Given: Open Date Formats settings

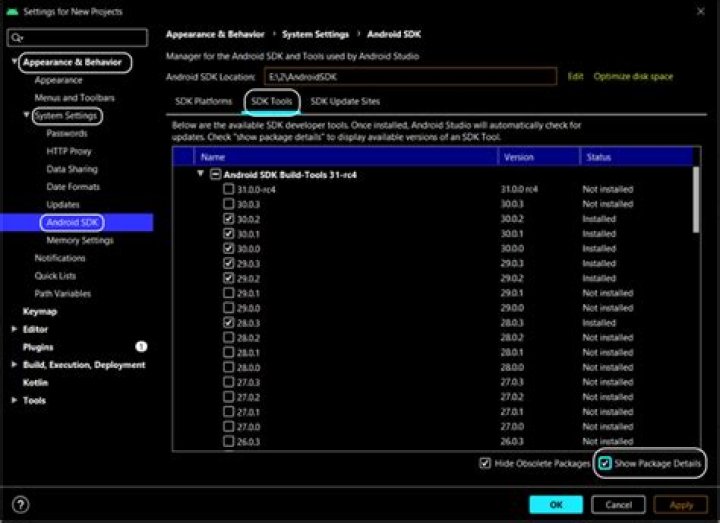Looking at the screenshot, I should 73,187.
